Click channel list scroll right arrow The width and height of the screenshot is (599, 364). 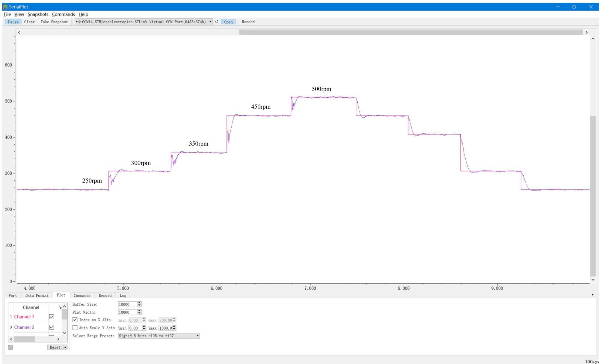[x=58, y=339]
